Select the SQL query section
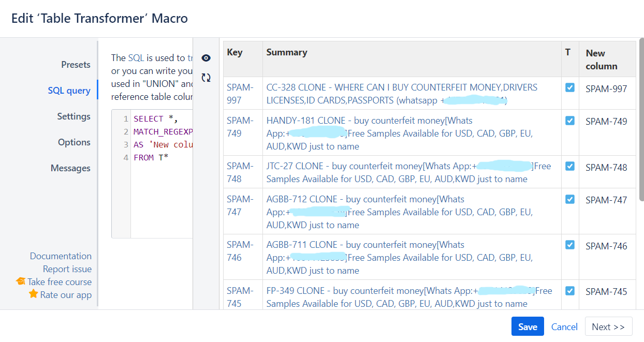This screenshot has width=644, height=342. pos(69,90)
